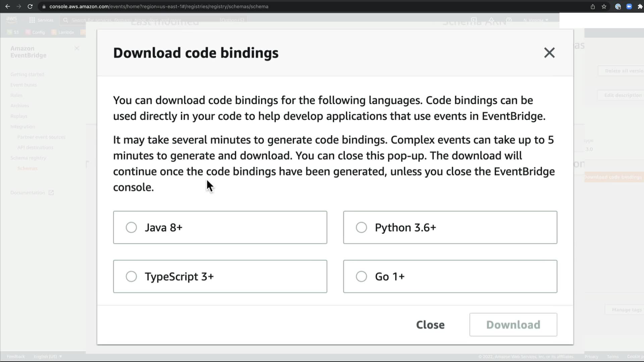Select the Java 8+ radio option
Image resolution: width=644 pixels, height=362 pixels.
(x=131, y=228)
